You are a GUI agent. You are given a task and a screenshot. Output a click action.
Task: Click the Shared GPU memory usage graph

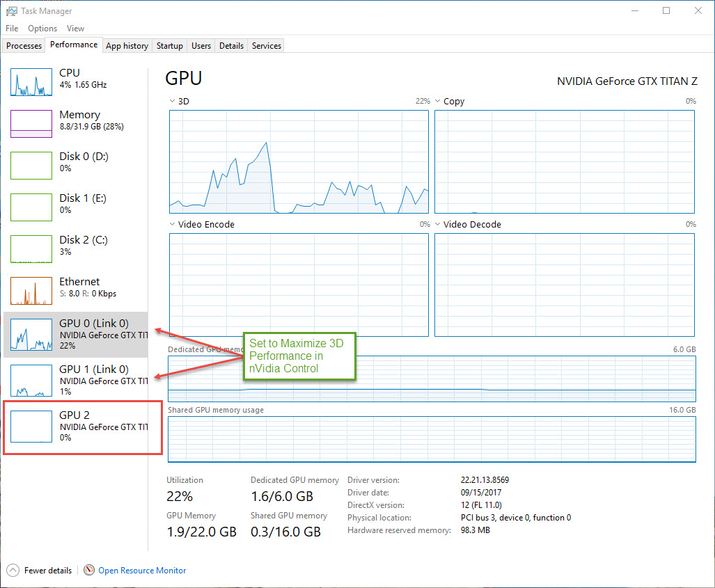pos(432,438)
